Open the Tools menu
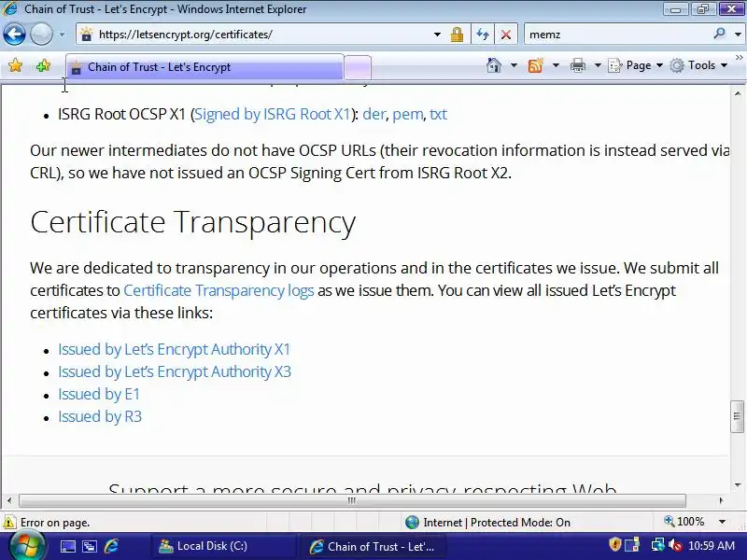This screenshot has width=747, height=560. pos(698,65)
